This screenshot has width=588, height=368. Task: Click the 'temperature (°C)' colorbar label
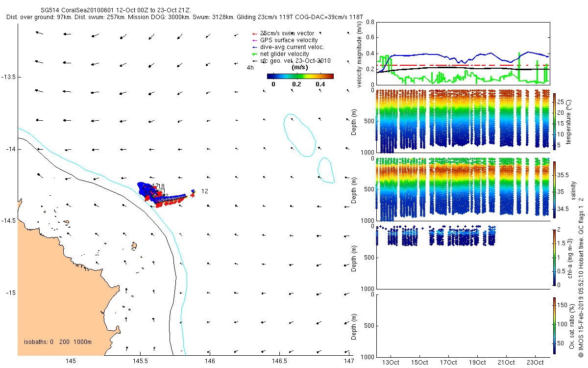point(569,121)
